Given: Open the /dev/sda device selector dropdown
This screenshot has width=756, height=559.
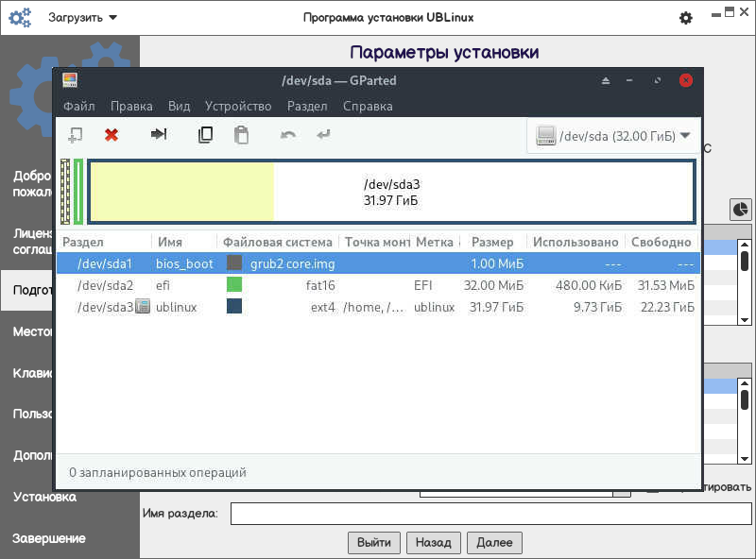Looking at the screenshot, I should [613, 136].
